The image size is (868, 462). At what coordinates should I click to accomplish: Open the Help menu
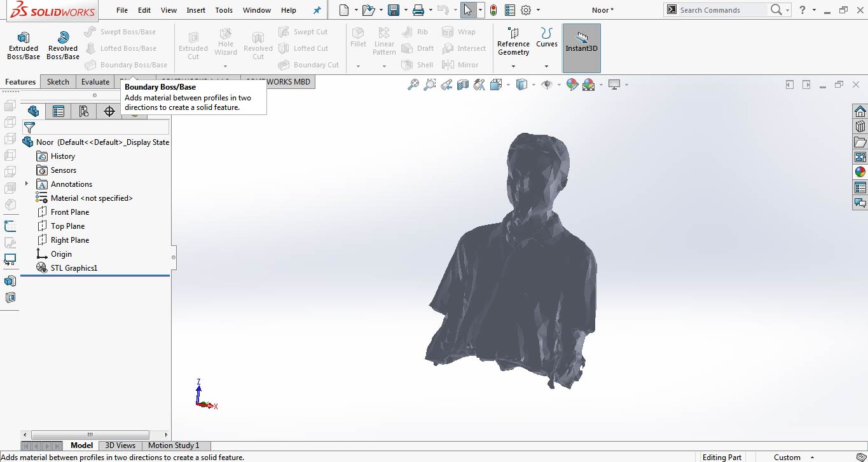coord(289,10)
